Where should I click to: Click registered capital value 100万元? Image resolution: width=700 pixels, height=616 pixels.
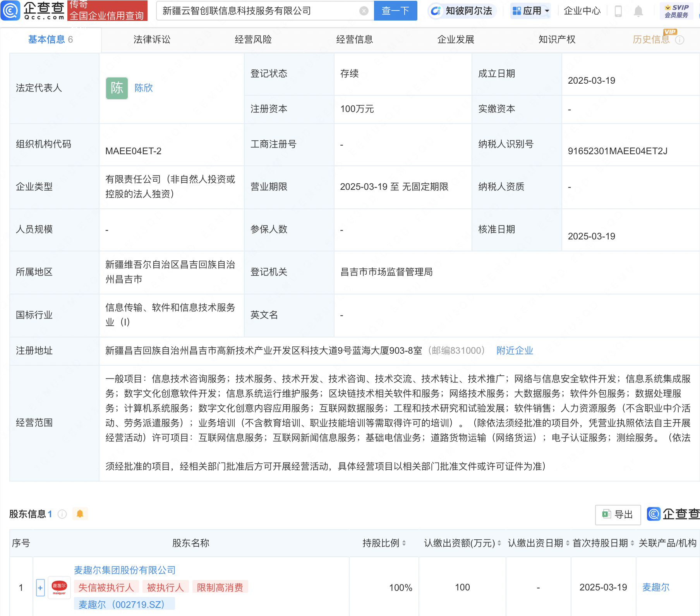coord(357,109)
